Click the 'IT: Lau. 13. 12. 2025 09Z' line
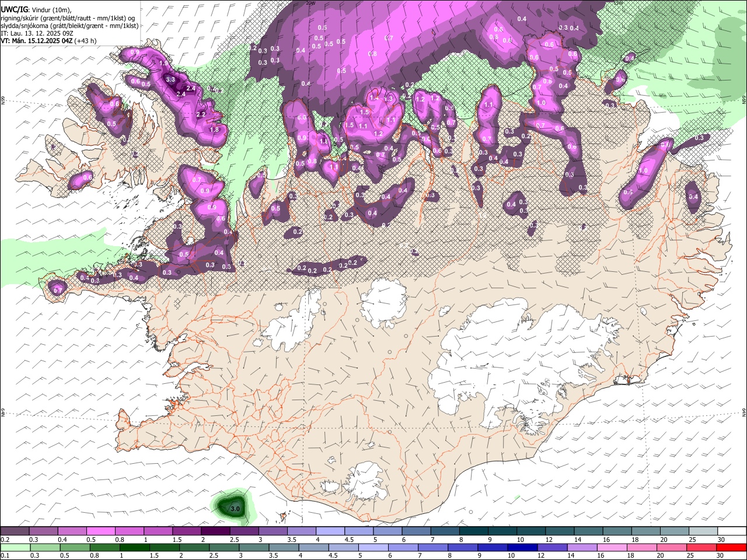This screenshot has width=747, height=560. pos(37,33)
